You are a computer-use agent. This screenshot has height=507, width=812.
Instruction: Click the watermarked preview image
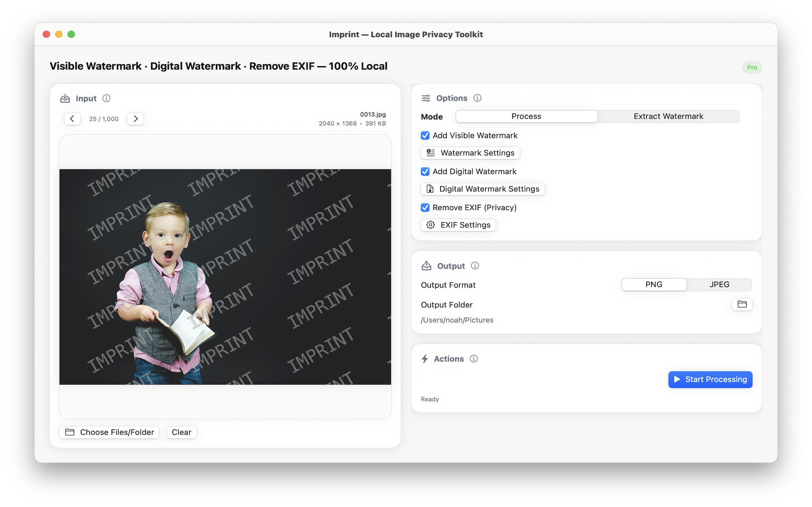225,277
